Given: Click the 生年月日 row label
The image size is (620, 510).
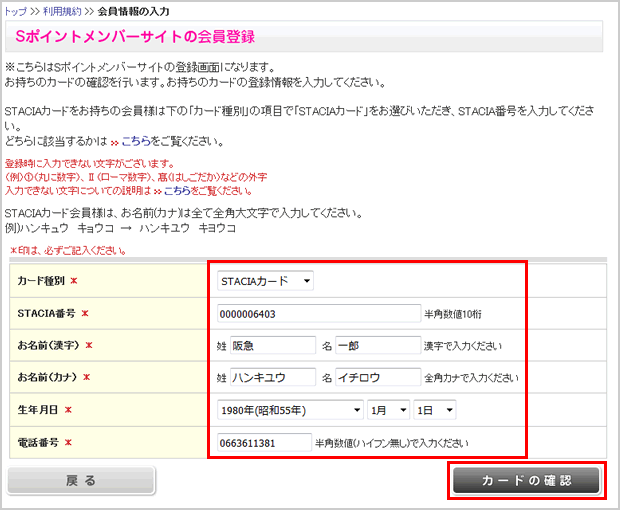Looking at the screenshot, I should click(38, 410).
